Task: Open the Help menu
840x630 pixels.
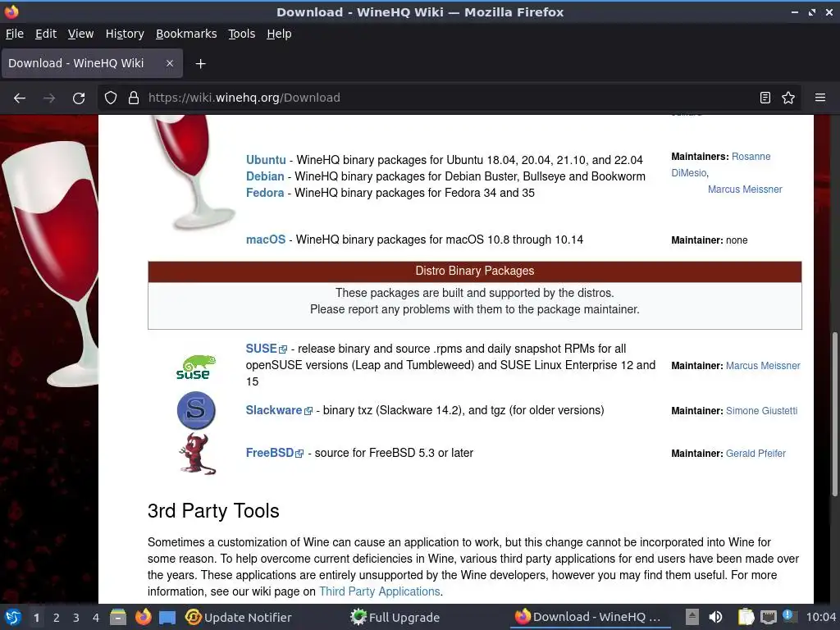Action: 279,34
